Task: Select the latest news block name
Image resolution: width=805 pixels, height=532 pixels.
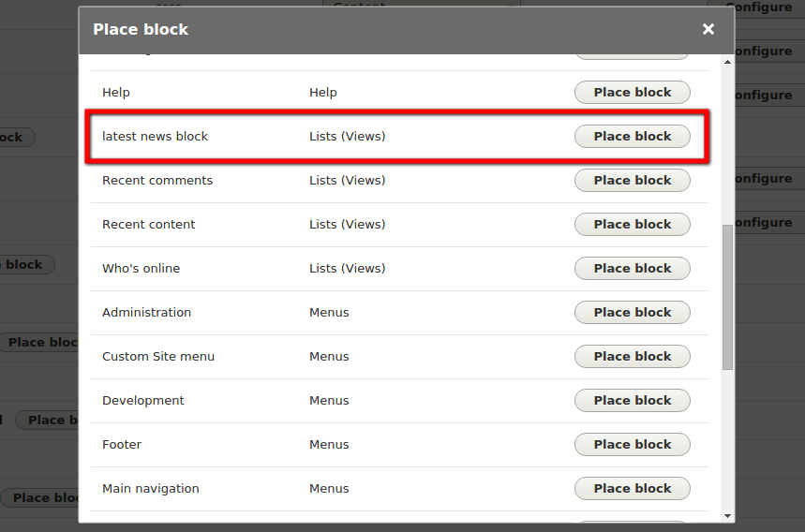Action: (155, 137)
